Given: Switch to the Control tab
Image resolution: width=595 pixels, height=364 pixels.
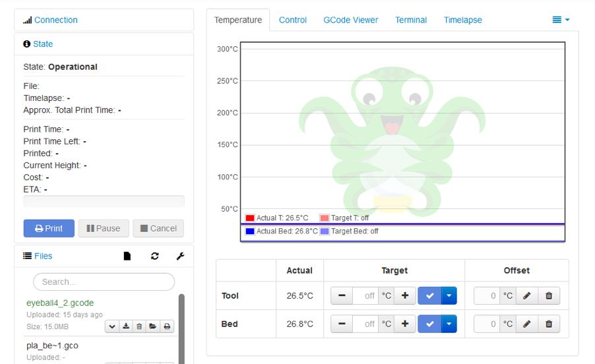Looking at the screenshot, I should 293,20.
